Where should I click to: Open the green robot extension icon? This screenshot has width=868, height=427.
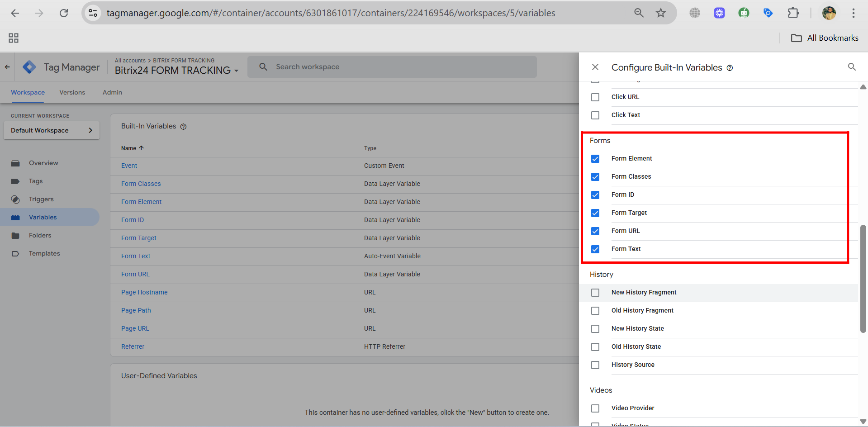(744, 13)
